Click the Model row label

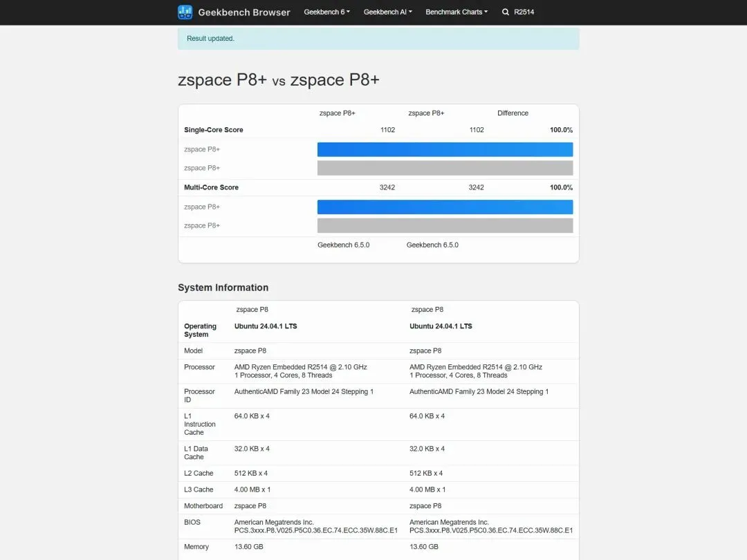[193, 351]
